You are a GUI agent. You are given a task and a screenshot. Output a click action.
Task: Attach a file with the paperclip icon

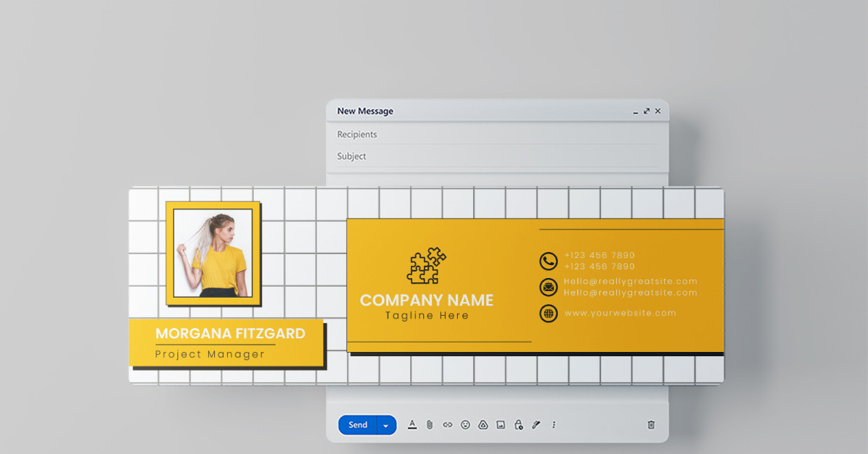430,425
